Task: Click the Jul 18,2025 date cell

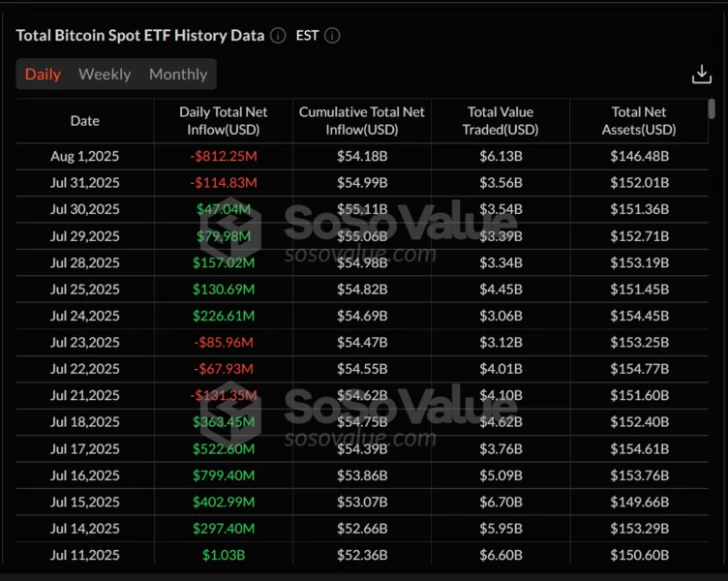Action: (84, 421)
